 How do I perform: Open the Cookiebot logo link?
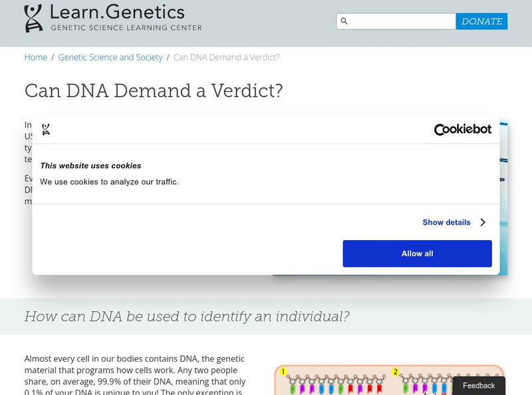click(x=462, y=130)
